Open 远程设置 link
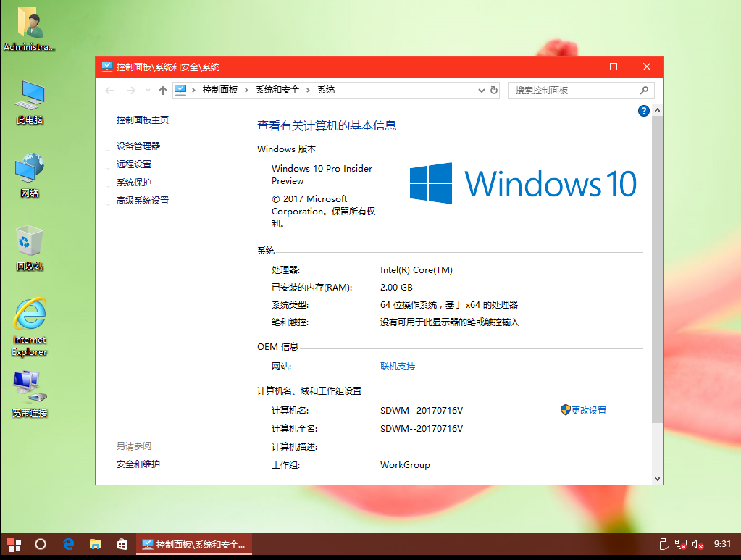The width and height of the screenshot is (741, 560). 134,164
